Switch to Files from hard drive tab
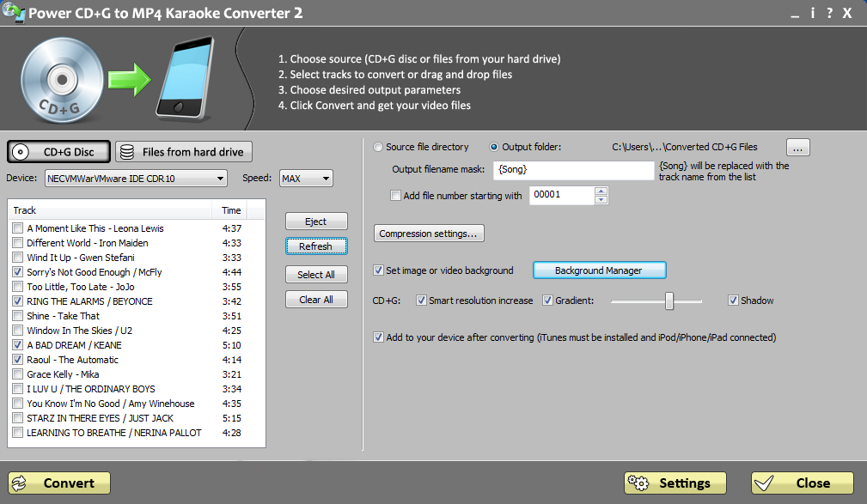The width and height of the screenshot is (867, 504). click(x=184, y=152)
